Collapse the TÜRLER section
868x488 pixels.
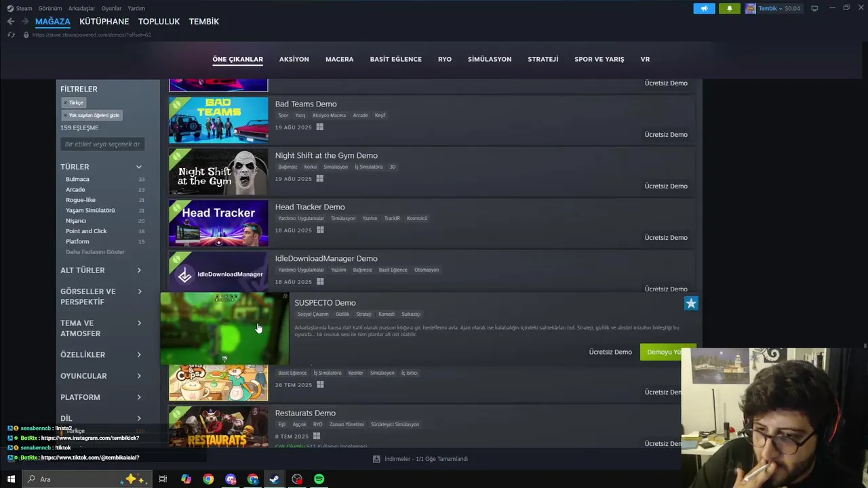point(139,167)
